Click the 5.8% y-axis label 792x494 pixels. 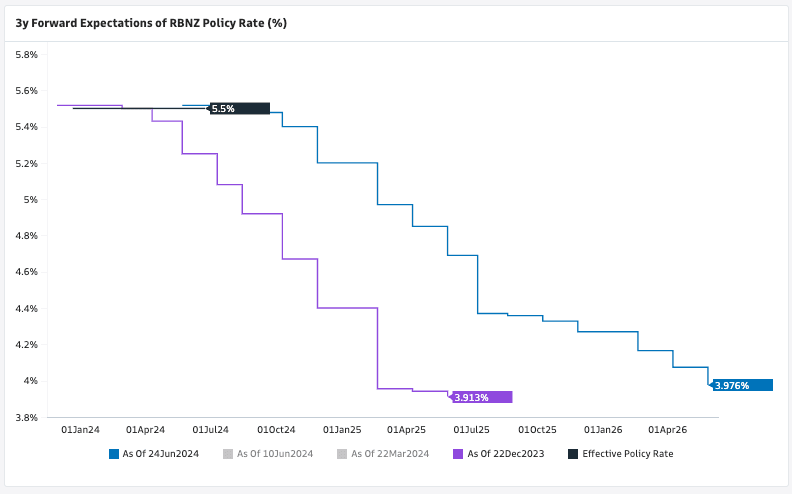[25, 54]
